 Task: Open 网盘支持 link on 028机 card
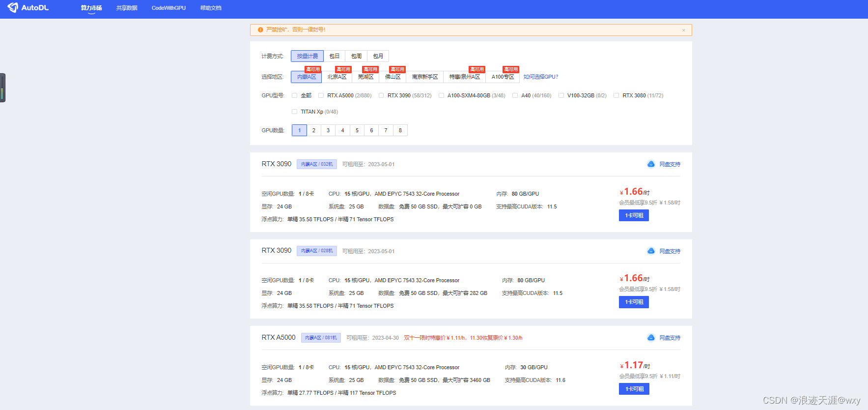670,251
